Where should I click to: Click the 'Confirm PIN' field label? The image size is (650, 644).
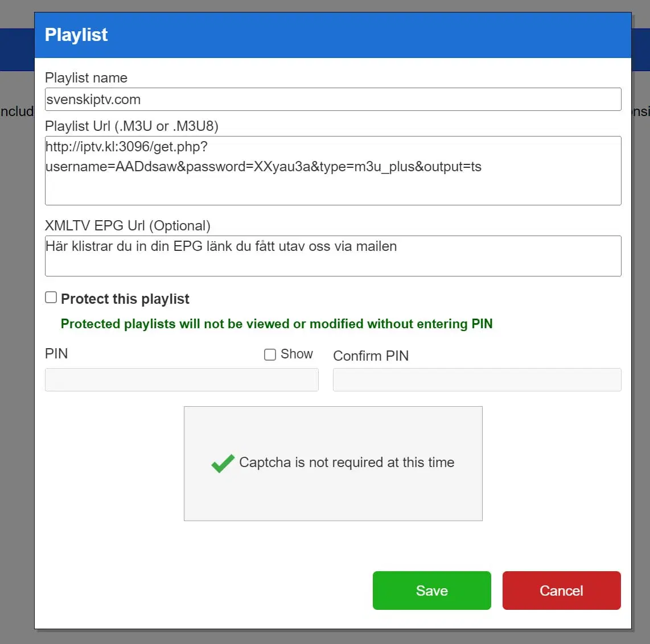(x=371, y=356)
